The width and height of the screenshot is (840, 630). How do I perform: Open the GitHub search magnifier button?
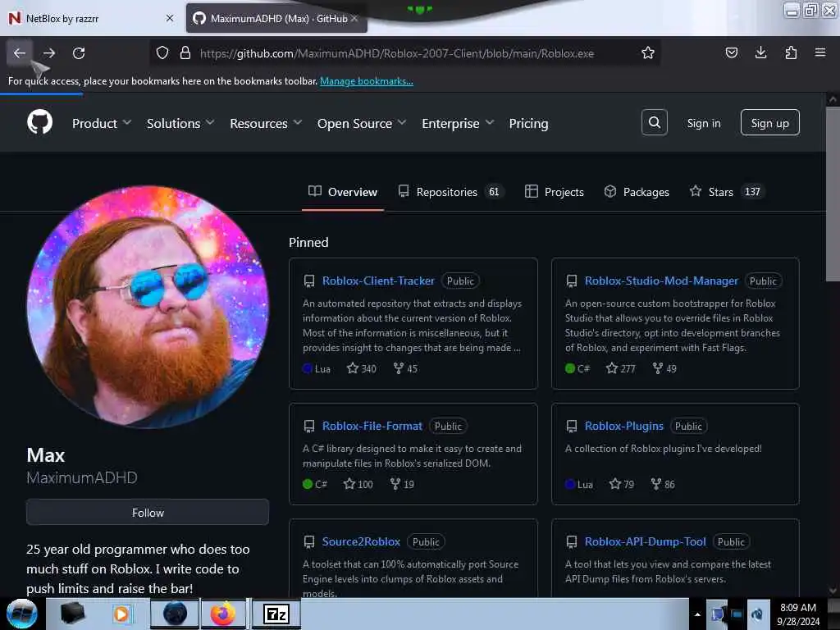654,123
